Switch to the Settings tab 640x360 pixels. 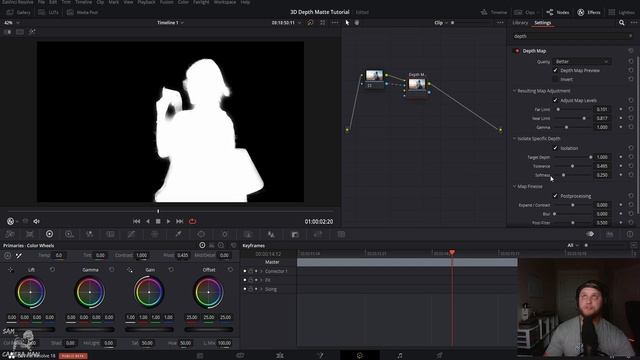(543, 23)
